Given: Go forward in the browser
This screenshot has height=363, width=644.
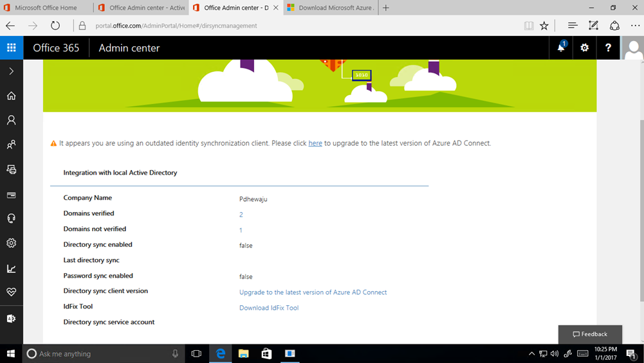Looking at the screenshot, I should click(33, 26).
